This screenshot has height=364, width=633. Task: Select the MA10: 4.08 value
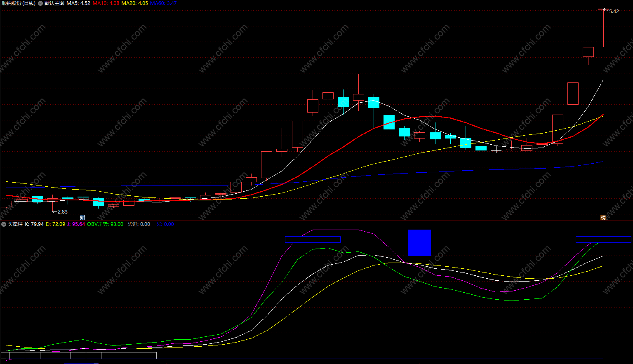pyautogui.click(x=106, y=3)
